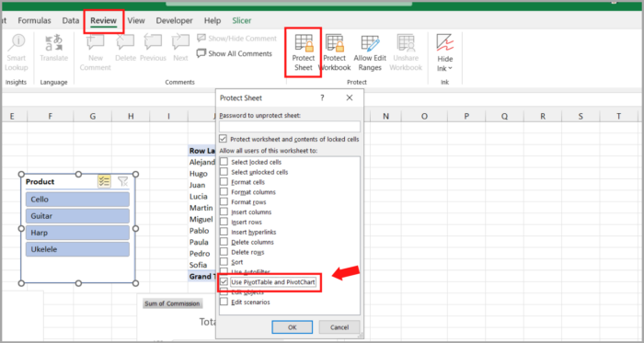This screenshot has height=343, width=644.
Task: Click the Pedro row label
Action: (200, 254)
